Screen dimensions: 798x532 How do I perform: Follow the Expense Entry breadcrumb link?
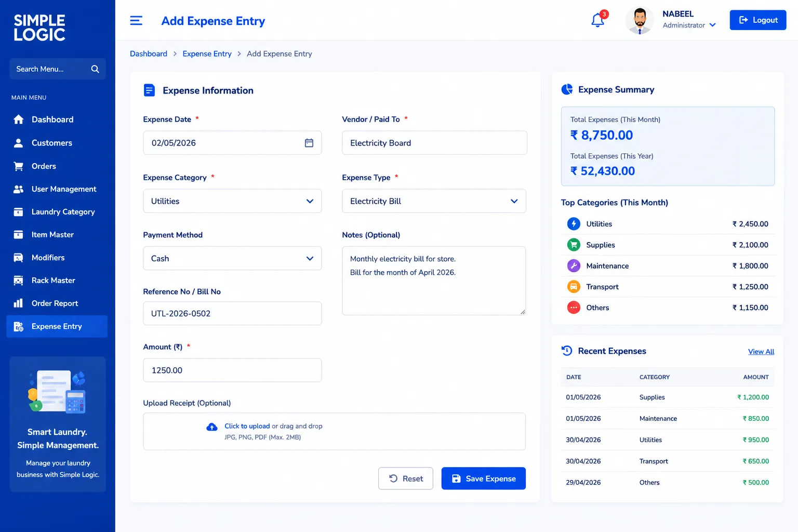click(x=207, y=54)
